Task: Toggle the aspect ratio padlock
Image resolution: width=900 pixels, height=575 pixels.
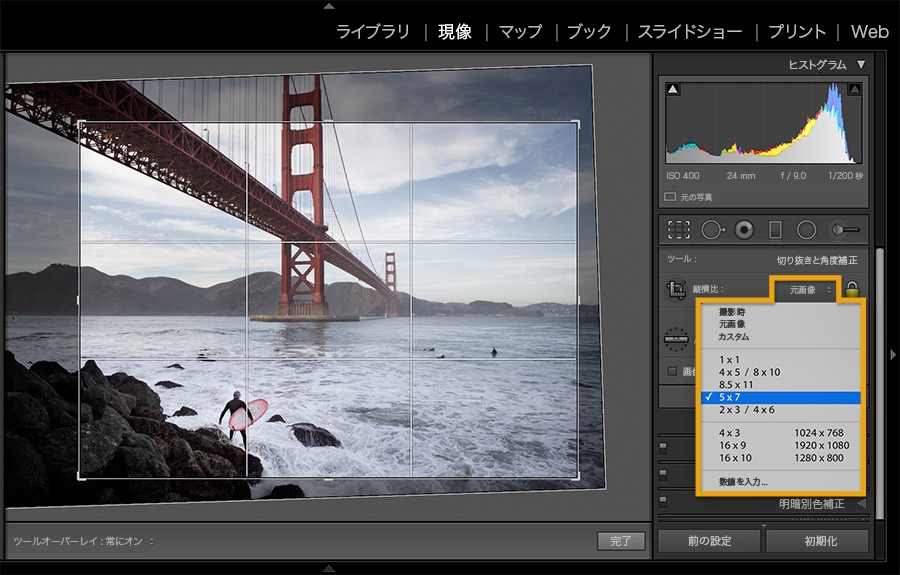Action: pyautogui.click(x=852, y=289)
